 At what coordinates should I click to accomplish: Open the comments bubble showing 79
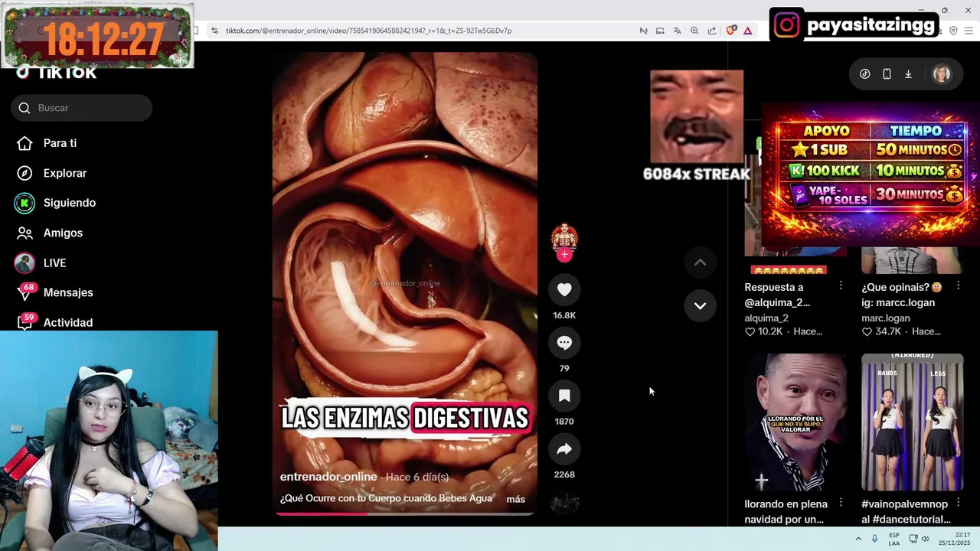click(564, 343)
